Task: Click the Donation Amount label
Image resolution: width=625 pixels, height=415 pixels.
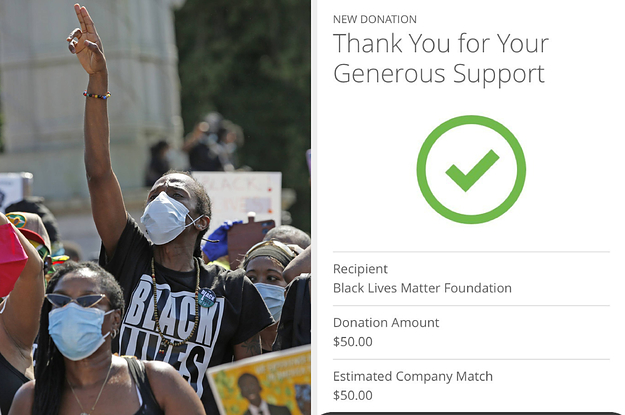Action: pyautogui.click(x=386, y=323)
